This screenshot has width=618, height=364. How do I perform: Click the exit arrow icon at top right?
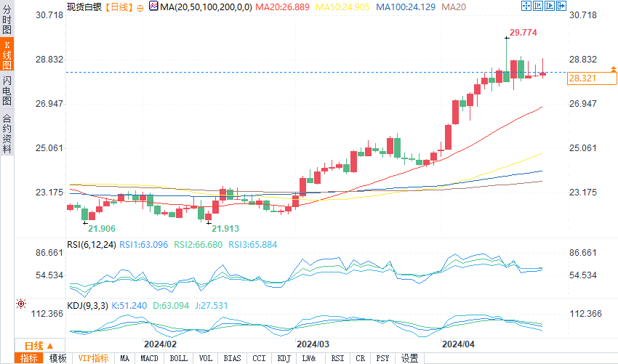tap(561, 6)
